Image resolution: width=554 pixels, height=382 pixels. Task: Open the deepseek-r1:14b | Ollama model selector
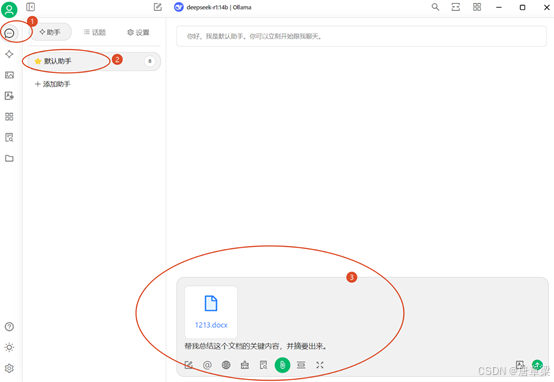click(213, 7)
